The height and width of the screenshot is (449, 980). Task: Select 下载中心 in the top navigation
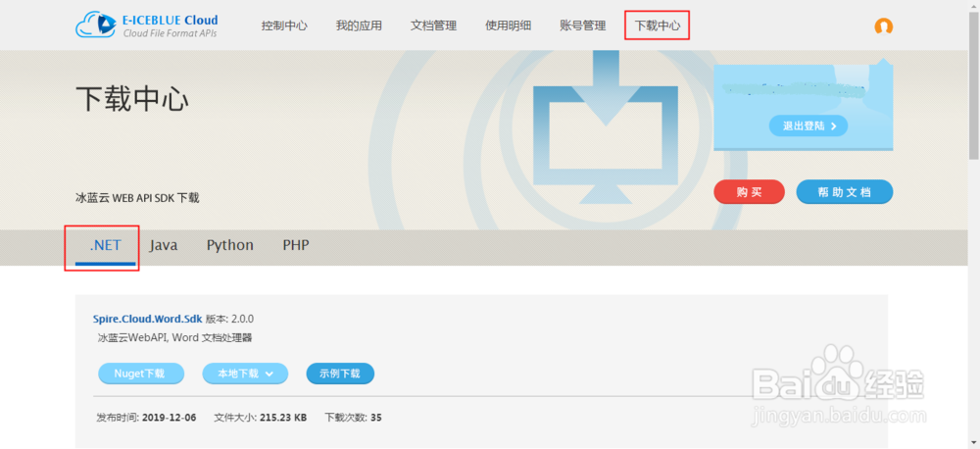tap(658, 25)
